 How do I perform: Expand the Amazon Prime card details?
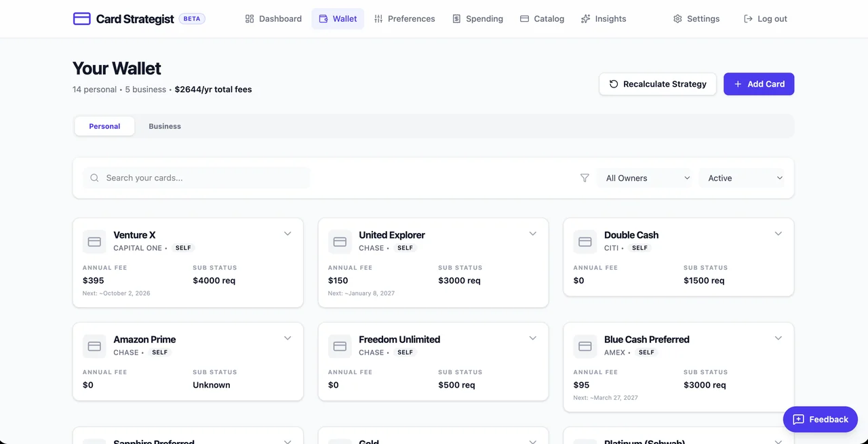(x=288, y=338)
